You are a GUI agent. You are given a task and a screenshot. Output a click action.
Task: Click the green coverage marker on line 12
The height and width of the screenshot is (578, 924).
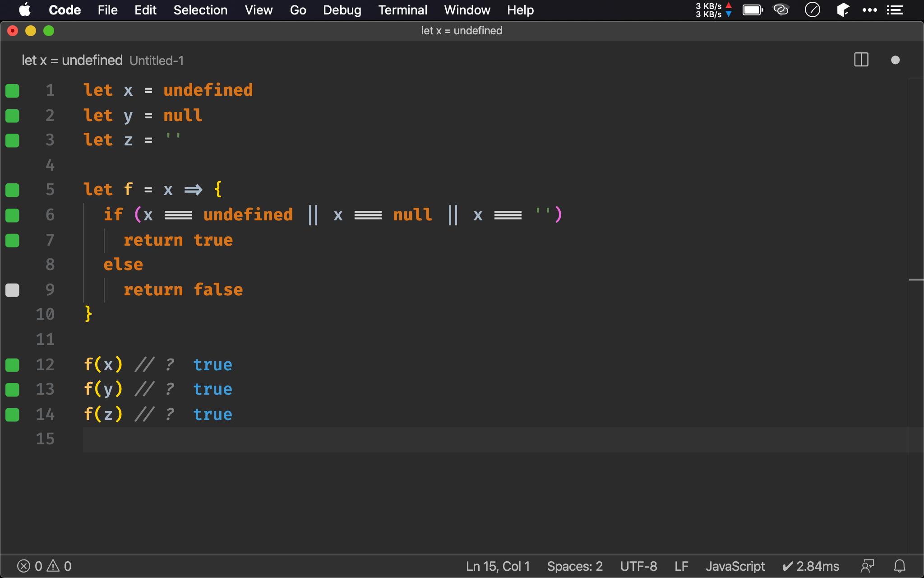click(x=12, y=365)
